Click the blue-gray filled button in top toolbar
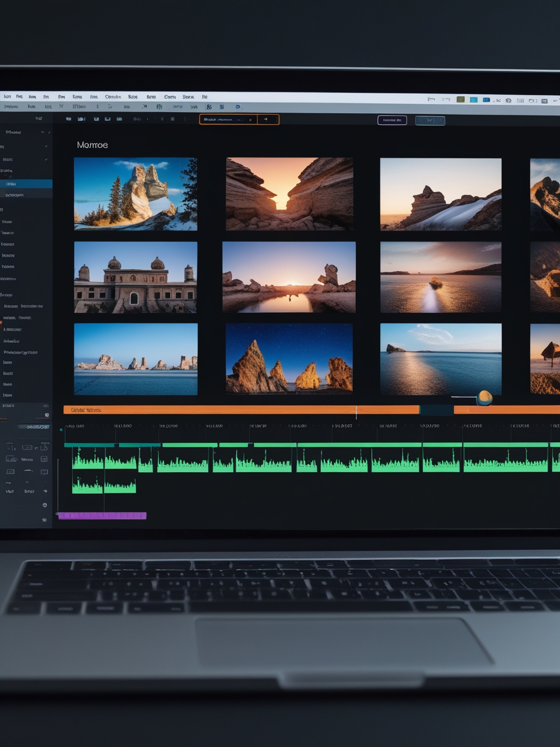The width and height of the screenshot is (560, 747). click(430, 121)
